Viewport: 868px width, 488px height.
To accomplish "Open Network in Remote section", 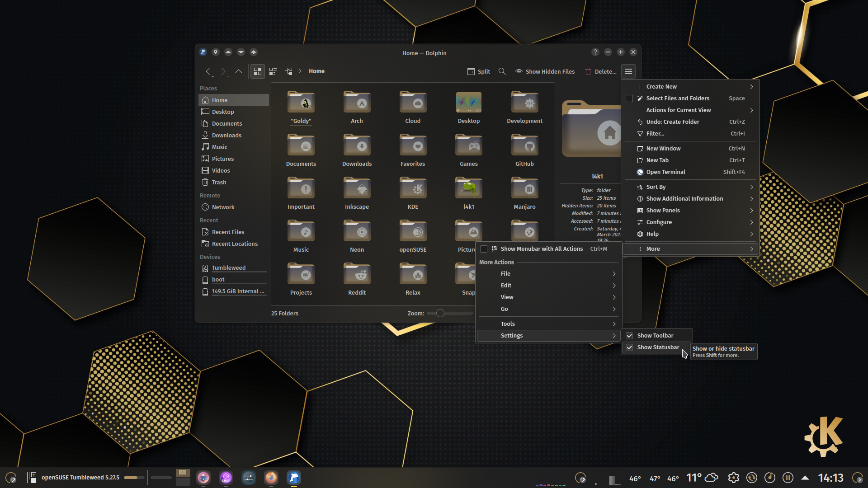I will point(234,207).
